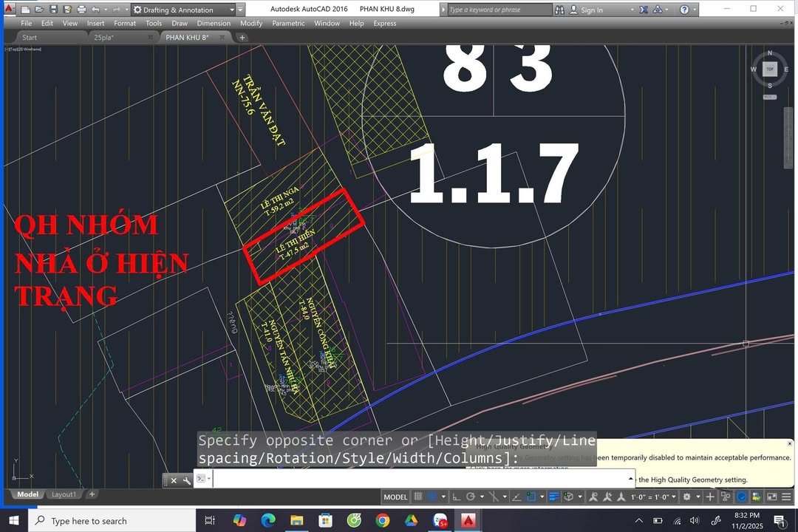Toggle Polar Tracking in status bar
The width and height of the screenshot is (798, 532).
point(470,497)
